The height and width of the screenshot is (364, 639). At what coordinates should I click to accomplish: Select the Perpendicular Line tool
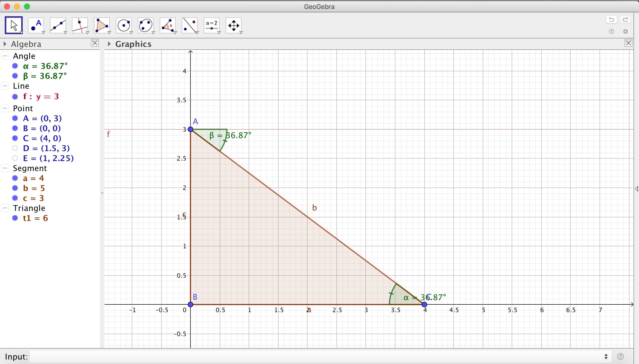80,25
